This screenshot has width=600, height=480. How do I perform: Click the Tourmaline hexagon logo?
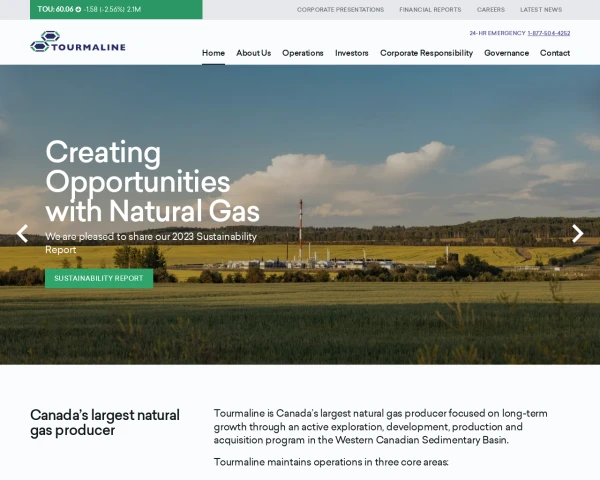(45, 41)
